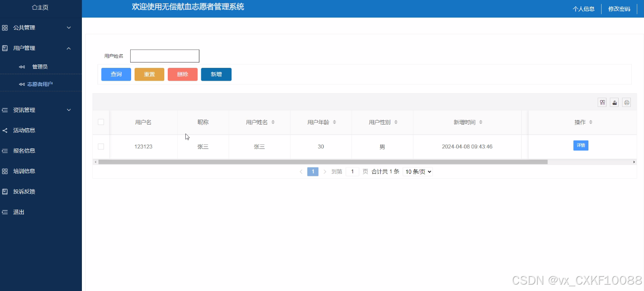644x291 pixels.
Task: Click the list icon beside 报名信息
Action: [5, 151]
